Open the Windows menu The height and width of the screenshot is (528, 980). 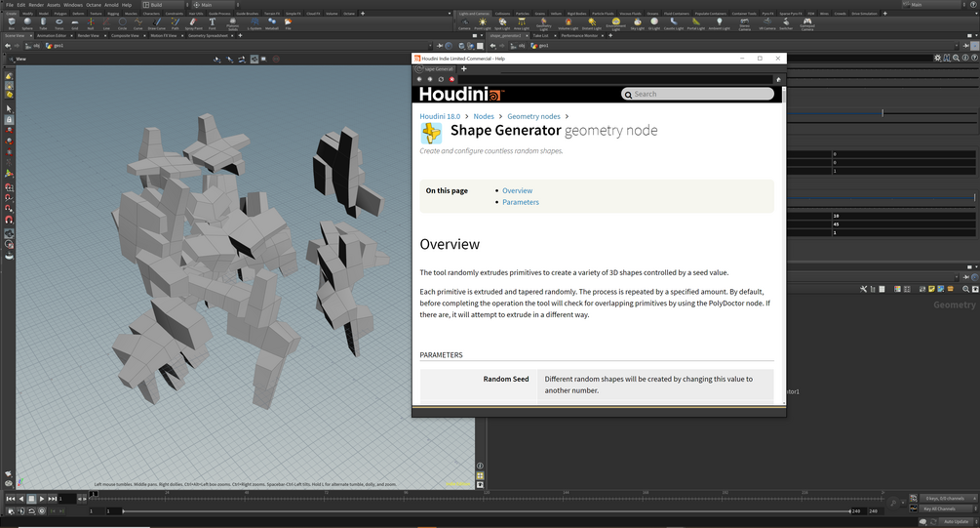coord(73,4)
